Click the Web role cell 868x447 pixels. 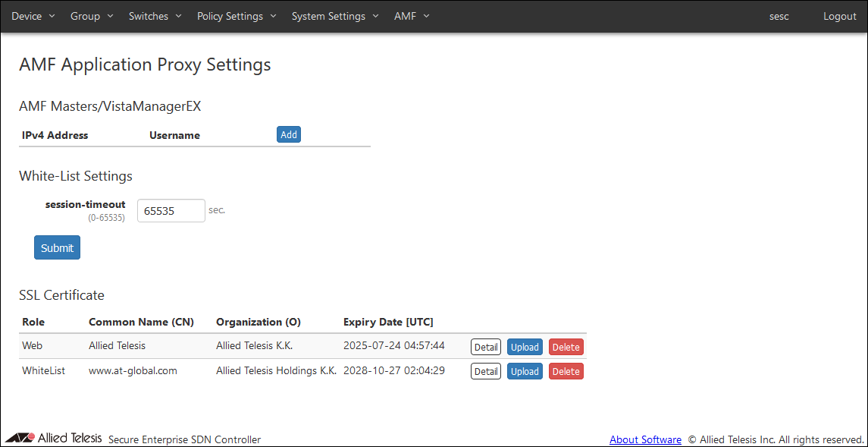[x=32, y=346]
